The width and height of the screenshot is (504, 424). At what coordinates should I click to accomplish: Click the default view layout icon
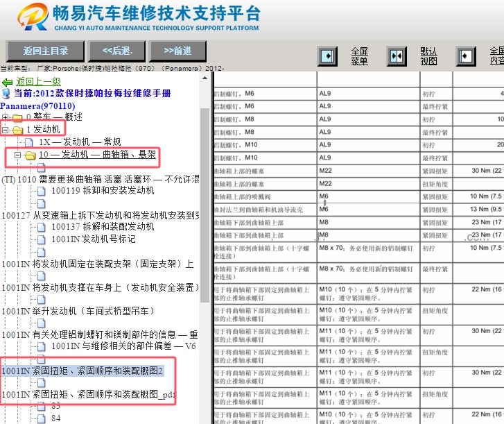[397, 56]
